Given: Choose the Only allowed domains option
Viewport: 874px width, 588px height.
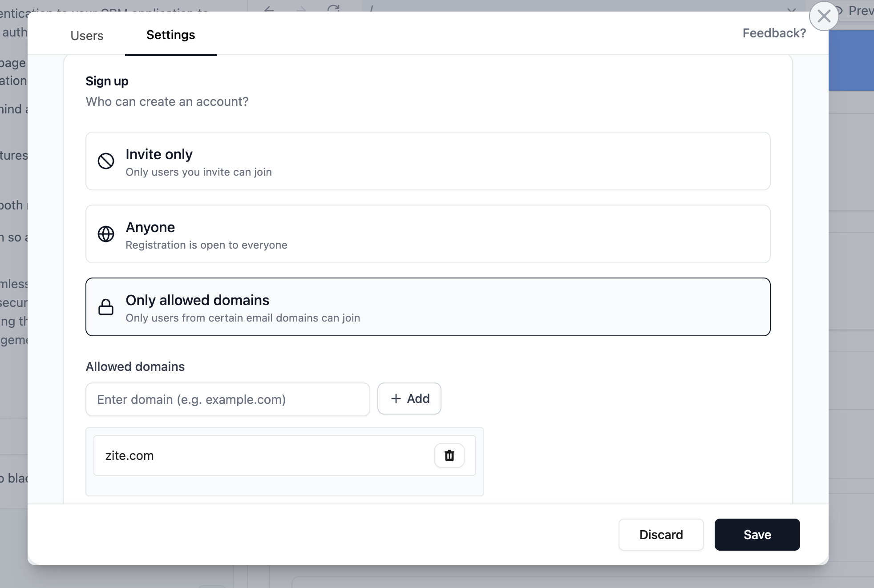Looking at the screenshot, I should point(427,306).
